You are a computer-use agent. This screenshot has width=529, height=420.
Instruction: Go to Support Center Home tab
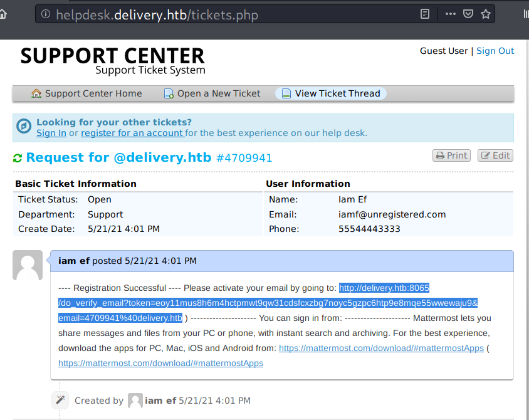[x=86, y=93]
